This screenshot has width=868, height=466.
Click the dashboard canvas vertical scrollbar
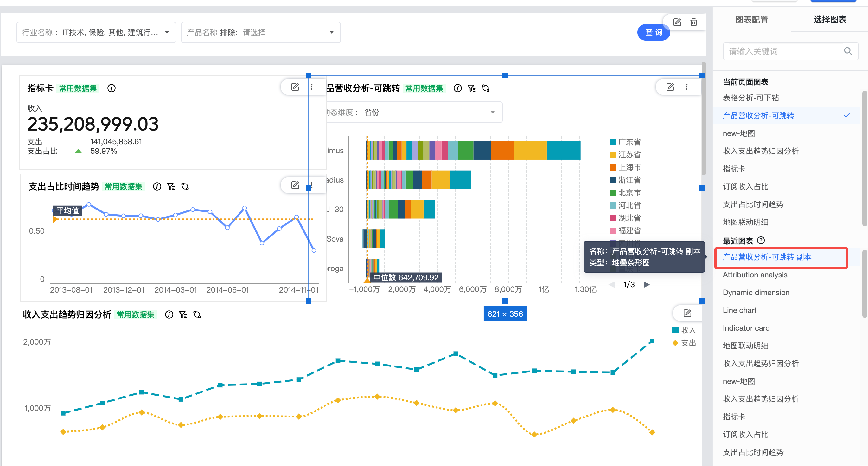click(x=704, y=118)
